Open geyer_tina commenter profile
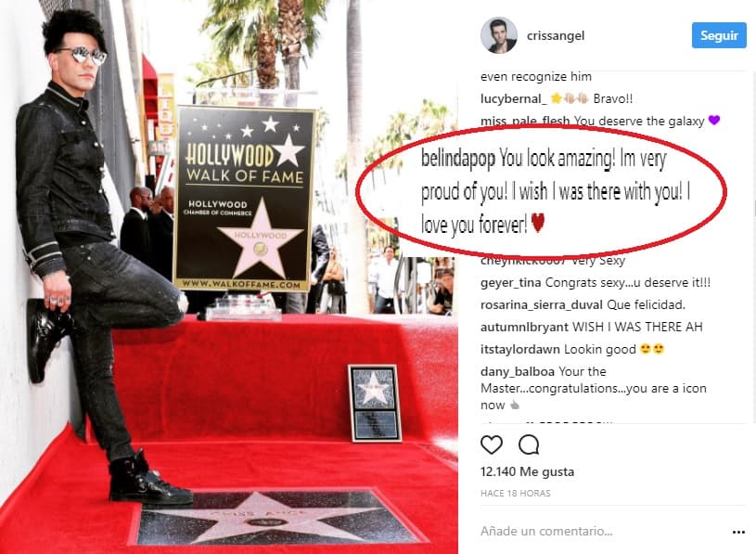 [510, 282]
